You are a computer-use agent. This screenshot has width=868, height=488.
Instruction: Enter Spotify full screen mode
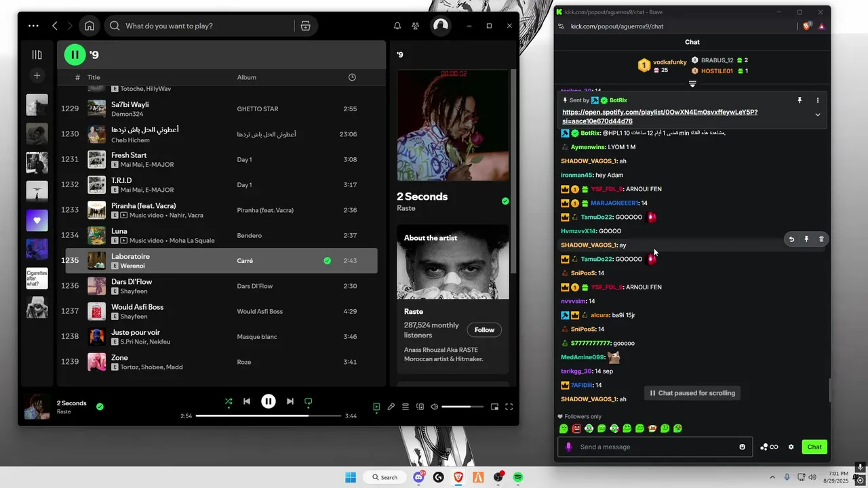click(x=509, y=407)
